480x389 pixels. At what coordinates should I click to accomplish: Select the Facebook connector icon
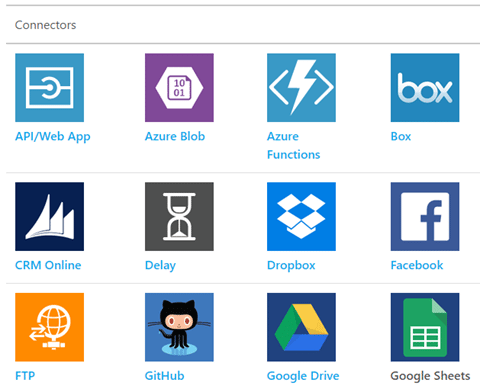(425, 216)
